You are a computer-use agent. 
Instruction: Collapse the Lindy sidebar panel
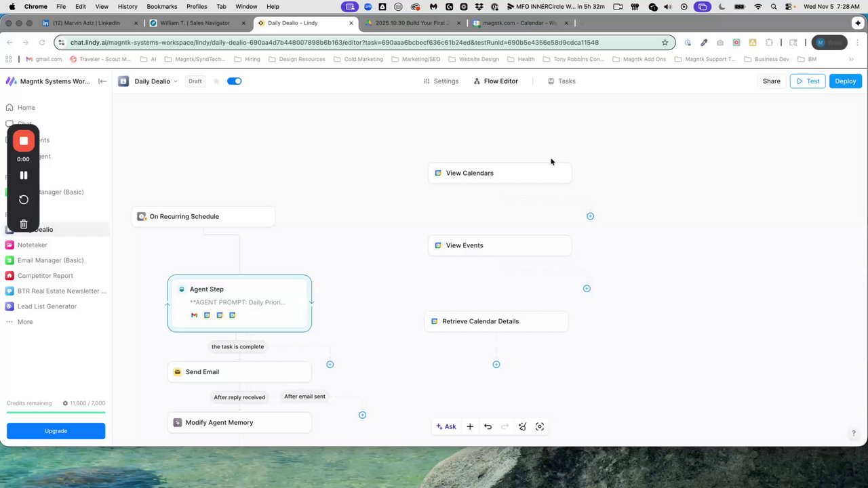pyautogui.click(x=102, y=81)
